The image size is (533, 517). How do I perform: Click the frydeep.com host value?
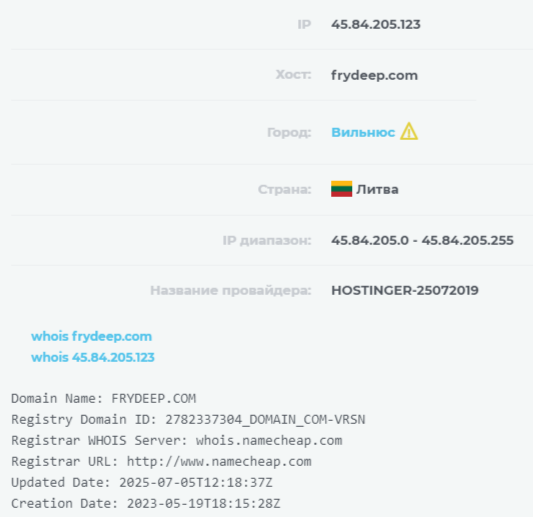(x=375, y=75)
